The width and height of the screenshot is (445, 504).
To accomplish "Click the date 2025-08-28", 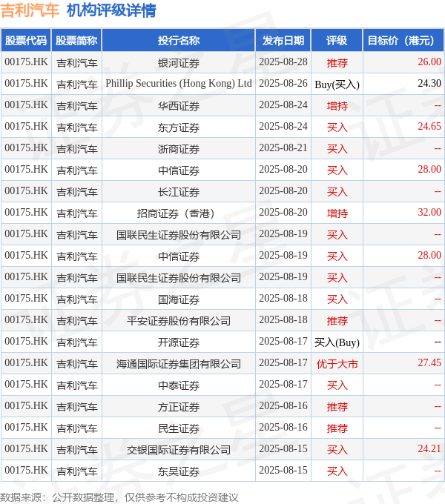I will (x=283, y=62).
